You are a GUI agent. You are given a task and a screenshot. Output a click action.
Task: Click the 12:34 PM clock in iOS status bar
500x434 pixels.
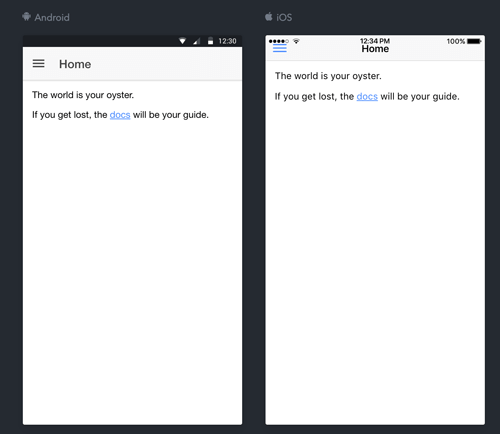click(375, 41)
